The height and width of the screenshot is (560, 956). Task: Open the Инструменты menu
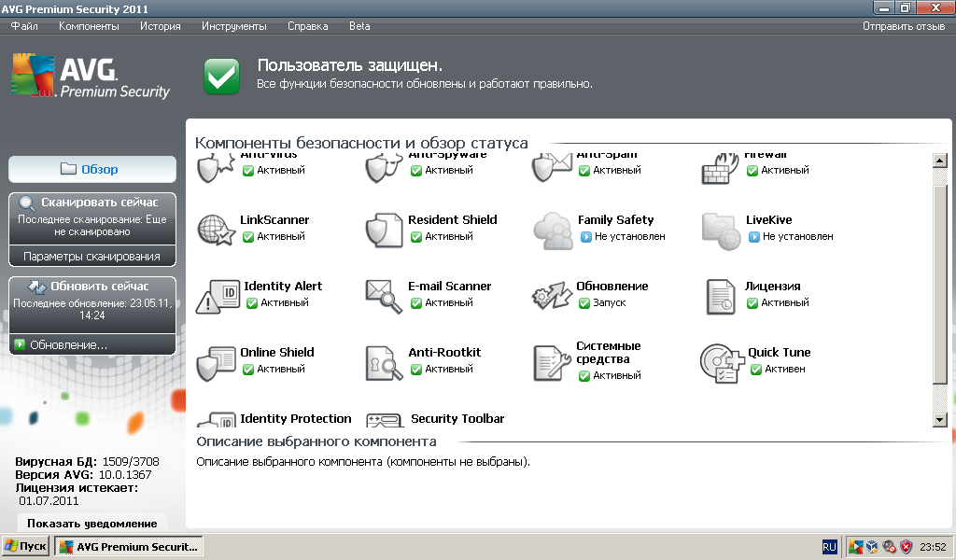[234, 26]
